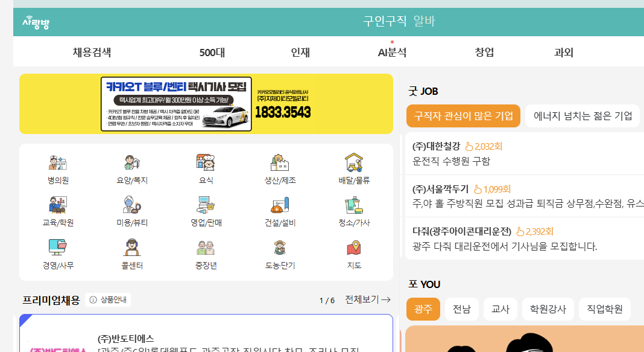Click the info icon in 상품안내
644x352 pixels.
(x=93, y=300)
